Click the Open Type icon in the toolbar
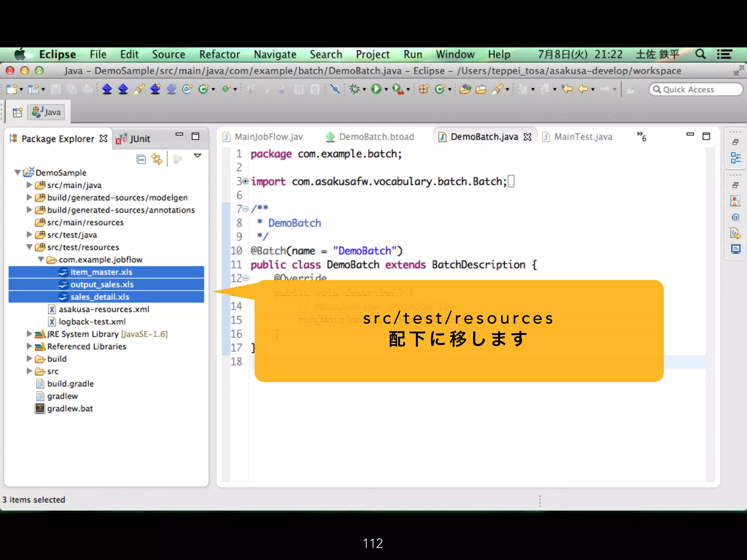 (x=465, y=89)
